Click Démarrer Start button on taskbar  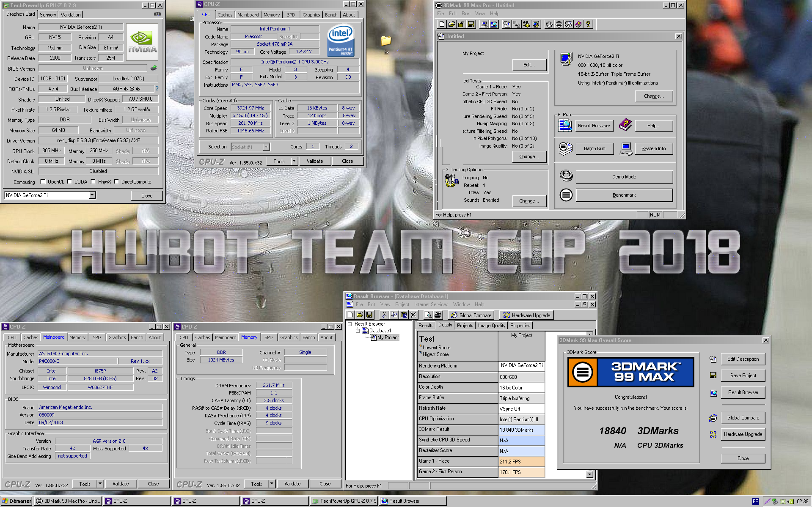tap(17, 501)
